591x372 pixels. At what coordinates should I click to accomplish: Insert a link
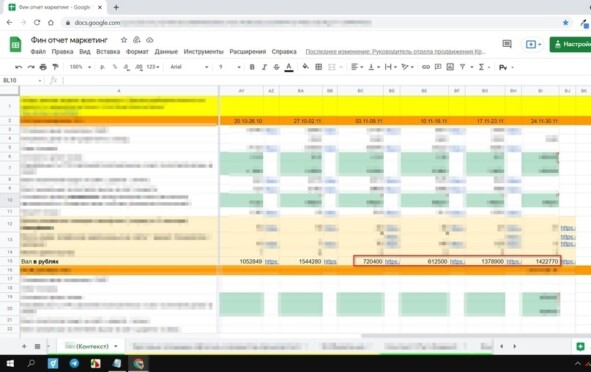426,67
